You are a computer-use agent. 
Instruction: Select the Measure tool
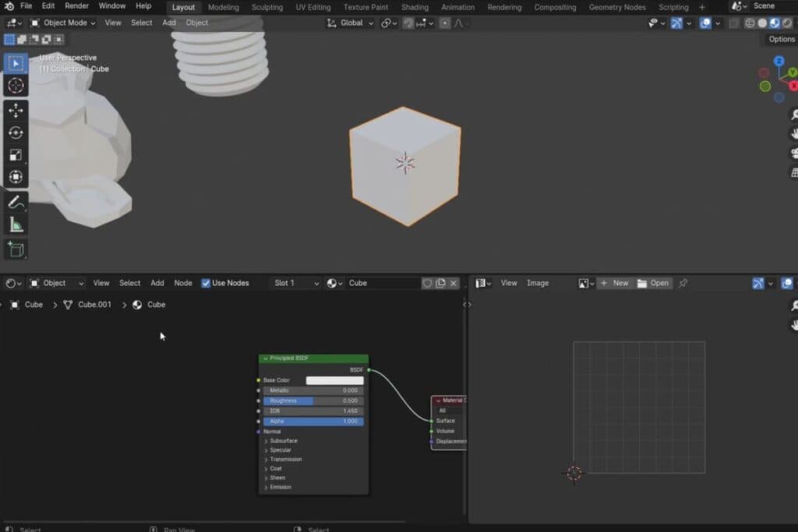pos(16,225)
